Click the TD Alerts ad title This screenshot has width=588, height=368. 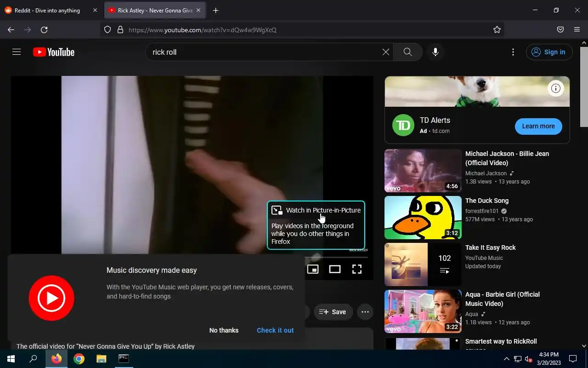tap(435, 120)
